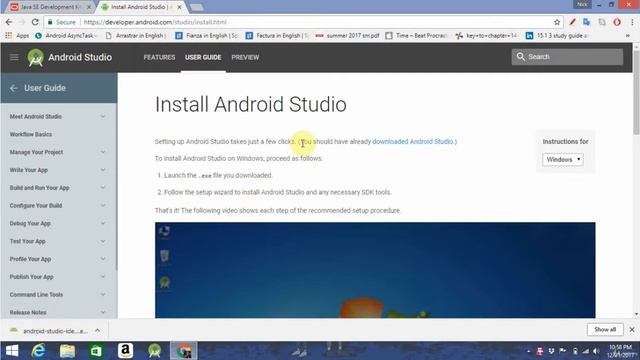Close the downloads bar
This screenshot has height=360, width=640.
[632, 329]
